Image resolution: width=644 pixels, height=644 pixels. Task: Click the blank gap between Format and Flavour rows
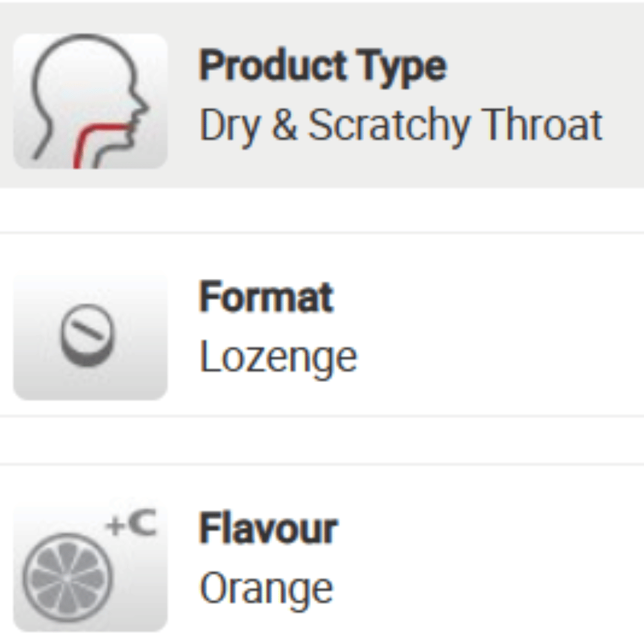pyautogui.click(x=322, y=440)
